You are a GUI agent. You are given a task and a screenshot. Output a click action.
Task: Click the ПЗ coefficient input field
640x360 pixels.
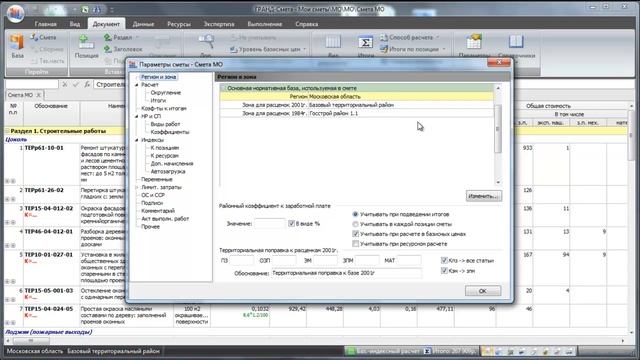pos(242,260)
